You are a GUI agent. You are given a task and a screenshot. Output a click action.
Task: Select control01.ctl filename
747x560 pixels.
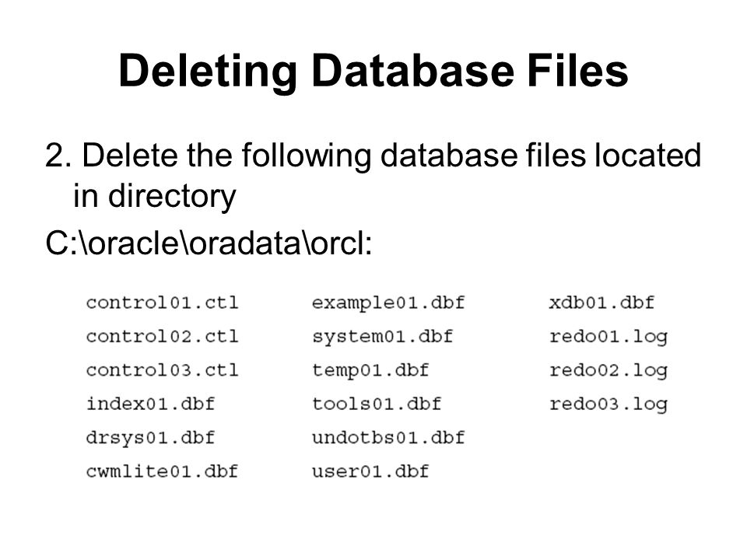(162, 303)
